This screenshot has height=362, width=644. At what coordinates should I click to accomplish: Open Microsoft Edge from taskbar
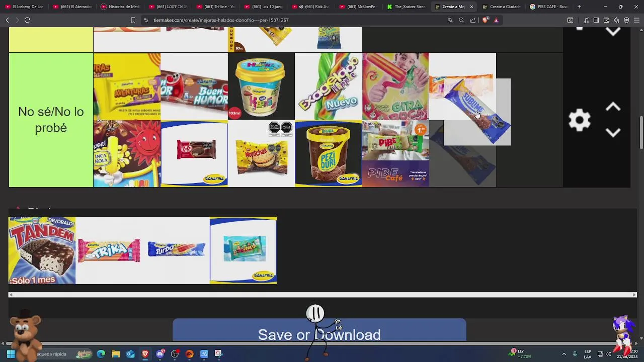pyautogui.click(x=101, y=354)
